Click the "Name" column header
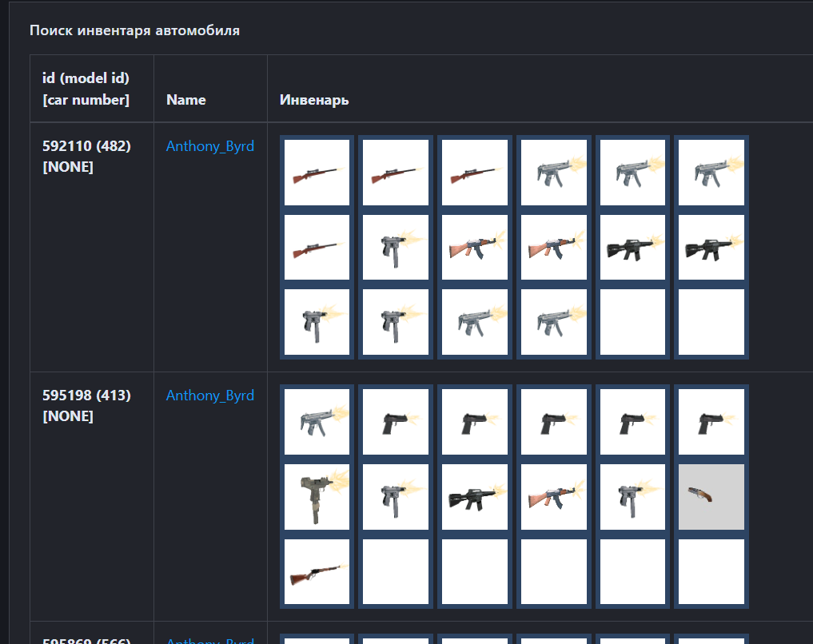The image size is (813, 644). tap(186, 100)
